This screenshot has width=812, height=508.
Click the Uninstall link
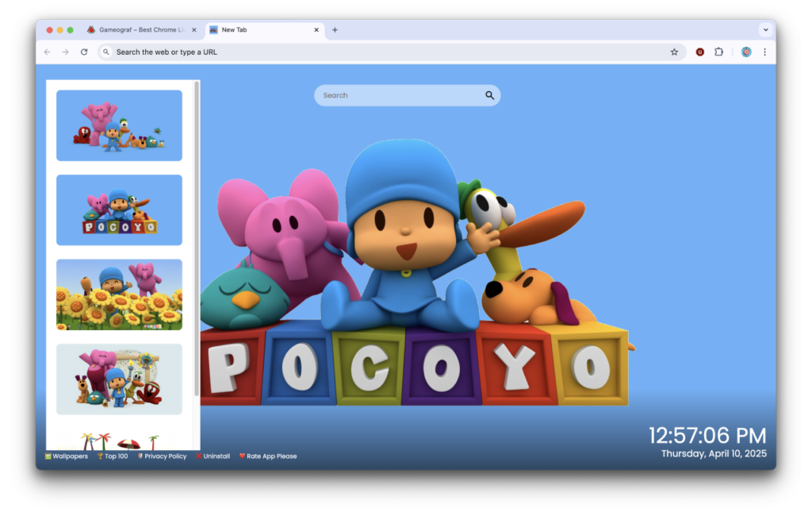click(x=213, y=456)
